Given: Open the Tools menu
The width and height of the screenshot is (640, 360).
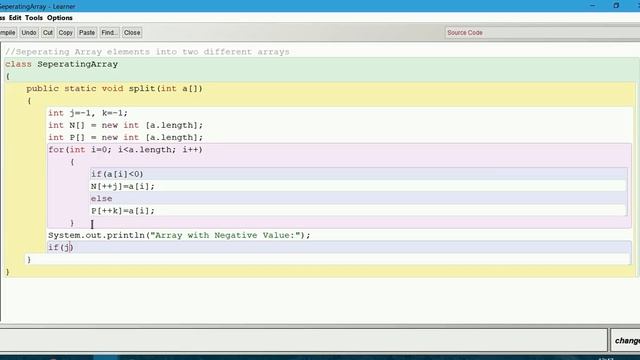Looking at the screenshot, I should tap(33, 18).
